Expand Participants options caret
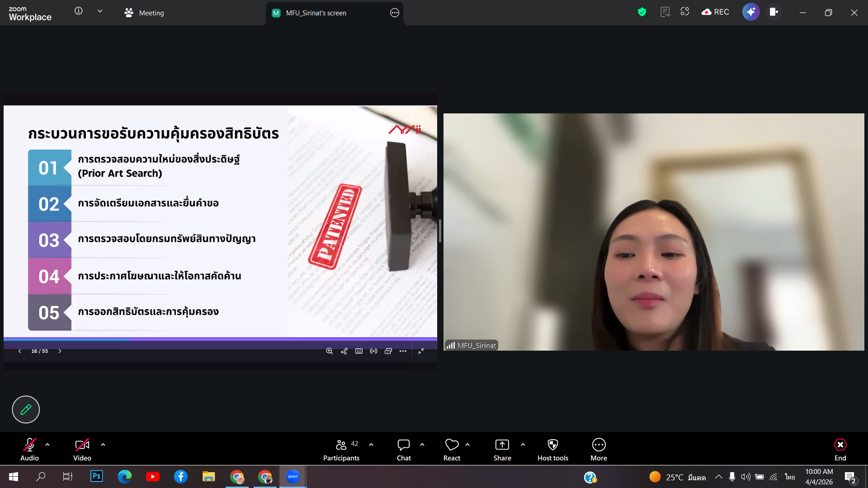868x488 pixels. 371,445
